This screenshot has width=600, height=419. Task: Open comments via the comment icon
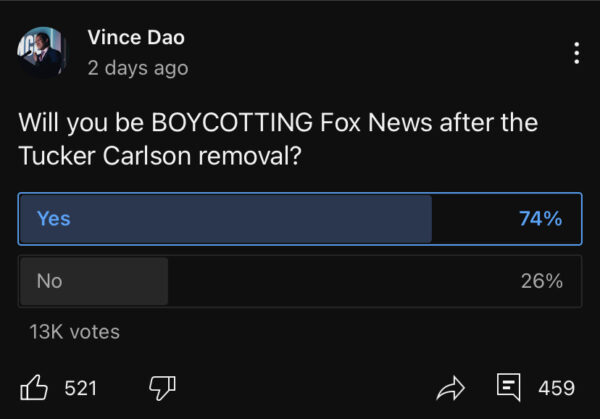click(x=509, y=387)
